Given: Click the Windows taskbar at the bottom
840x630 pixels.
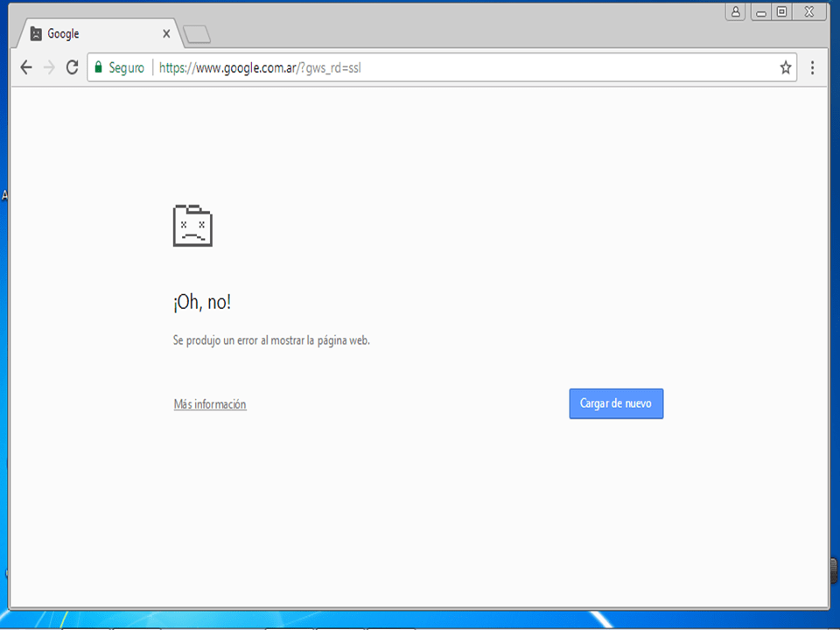Looking at the screenshot, I should click(x=420, y=621).
